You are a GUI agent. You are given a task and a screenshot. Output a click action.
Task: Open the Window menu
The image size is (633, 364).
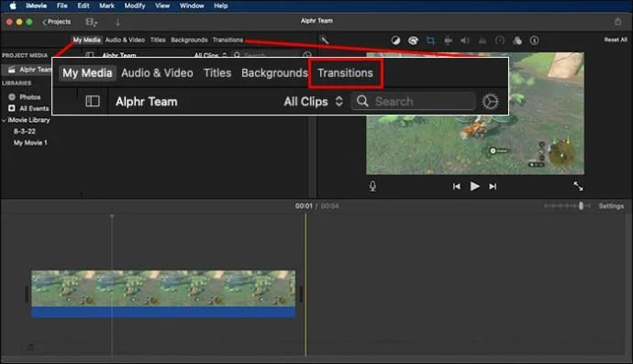[192, 6]
